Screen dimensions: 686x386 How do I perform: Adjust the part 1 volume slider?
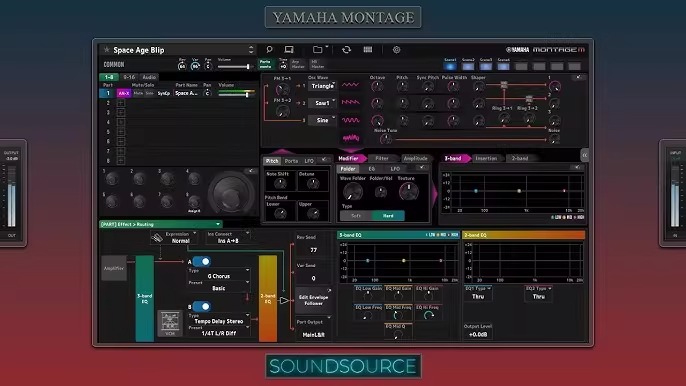[237, 94]
